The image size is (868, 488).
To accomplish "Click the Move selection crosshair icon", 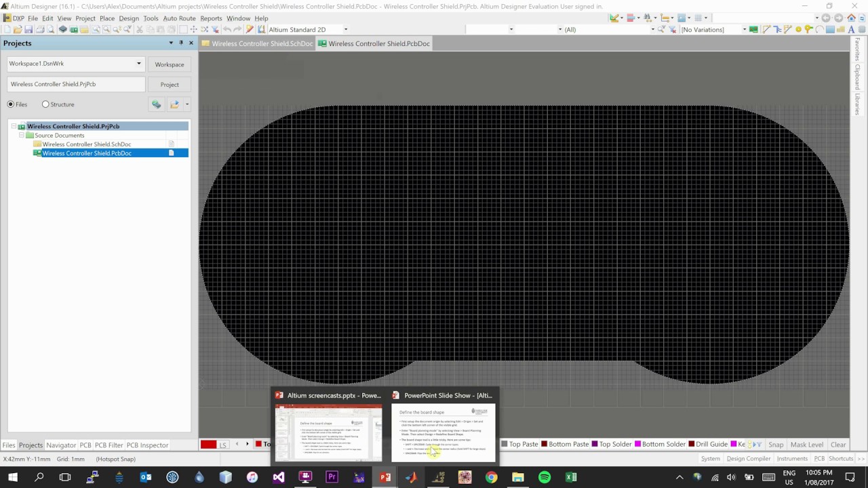I will click(193, 30).
